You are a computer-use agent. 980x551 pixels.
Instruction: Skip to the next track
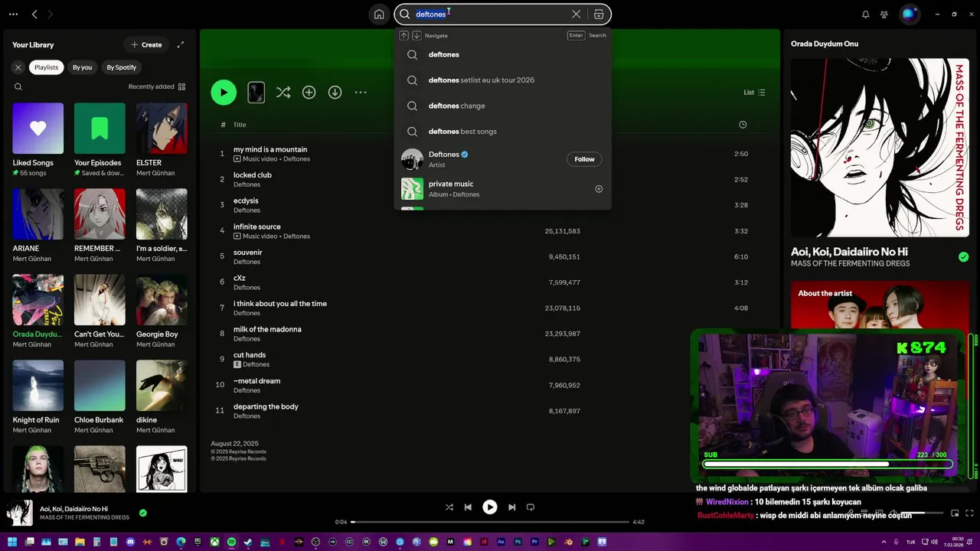coord(511,507)
